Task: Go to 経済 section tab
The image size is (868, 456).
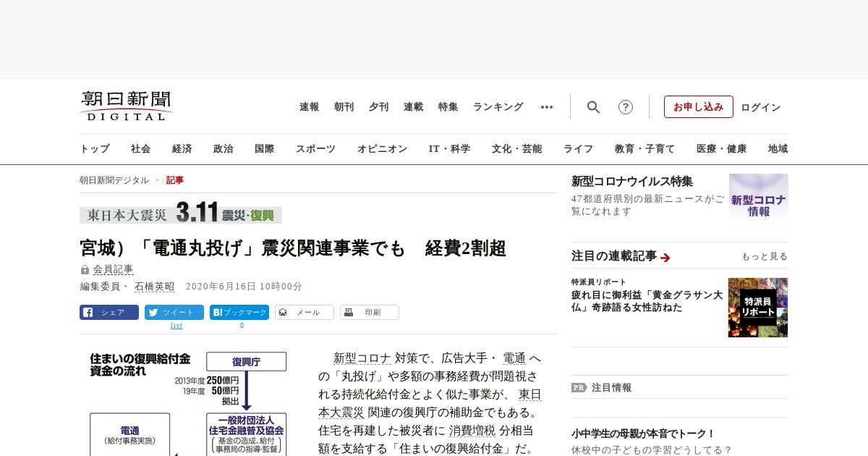Action: tap(182, 149)
